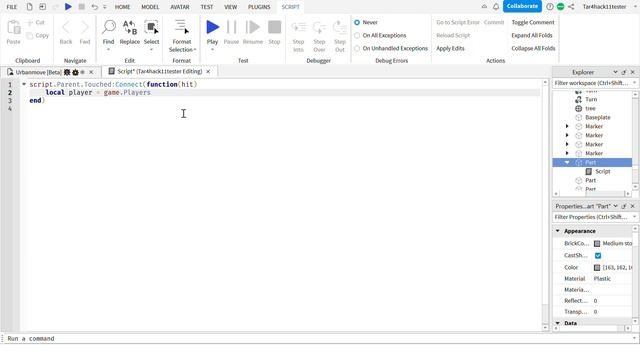Collapse code fold arrow on line 1
This screenshot has width=640, height=360.
24,84
